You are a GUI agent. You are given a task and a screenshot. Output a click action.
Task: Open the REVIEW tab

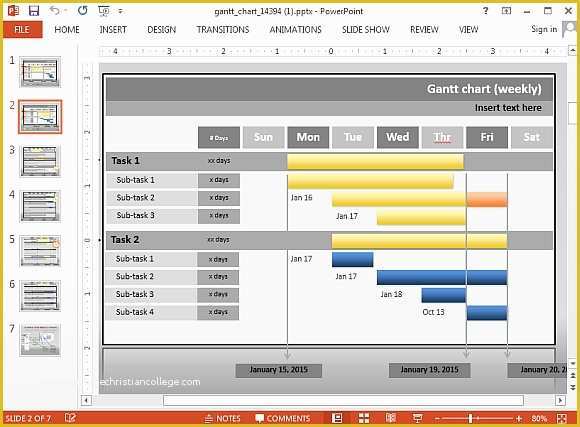424,30
